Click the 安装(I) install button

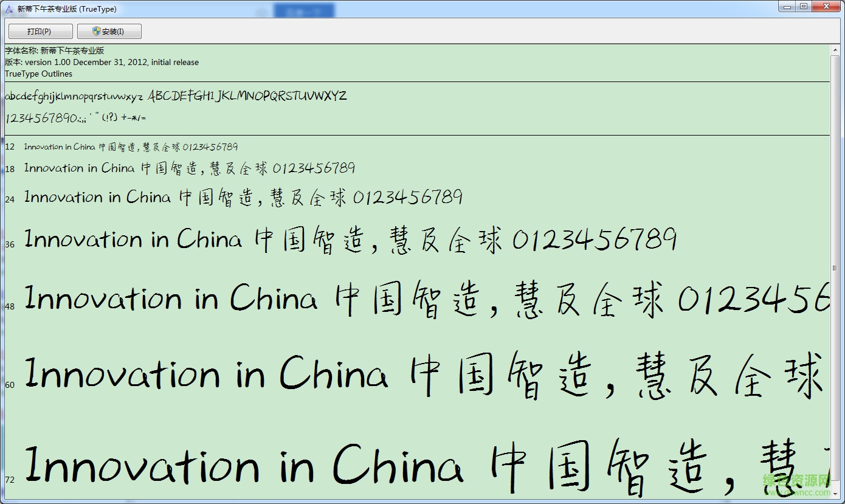[109, 31]
